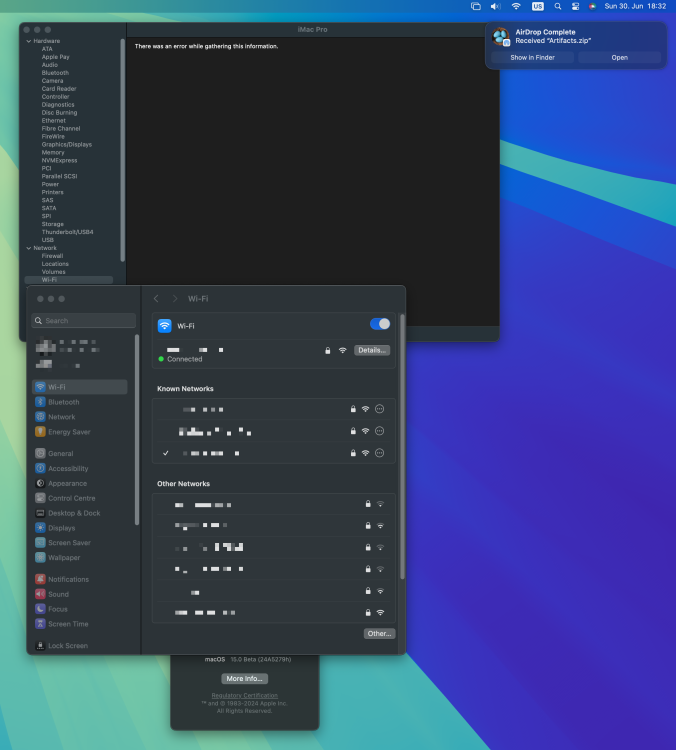Select Memory in System Information tree
The image size is (676, 750).
click(x=53, y=153)
